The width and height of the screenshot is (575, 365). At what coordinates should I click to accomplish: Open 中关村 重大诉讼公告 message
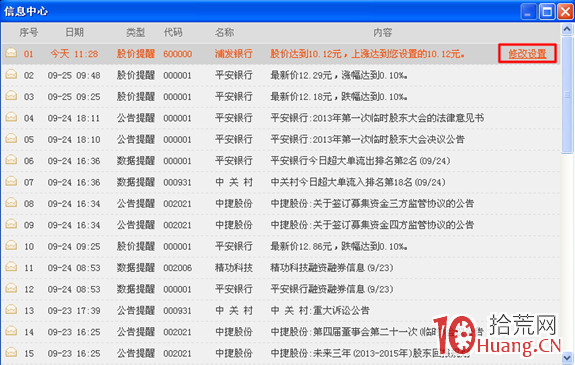[320, 310]
